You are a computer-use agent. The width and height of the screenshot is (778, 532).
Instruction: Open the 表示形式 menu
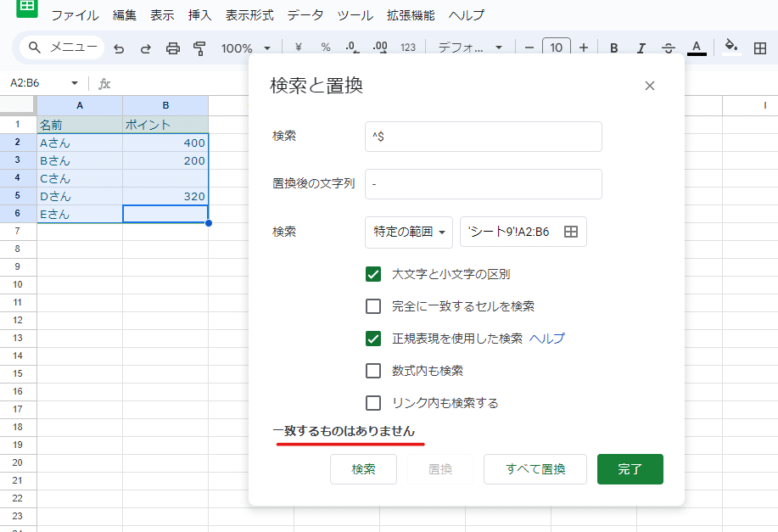[x=249, y=15]
